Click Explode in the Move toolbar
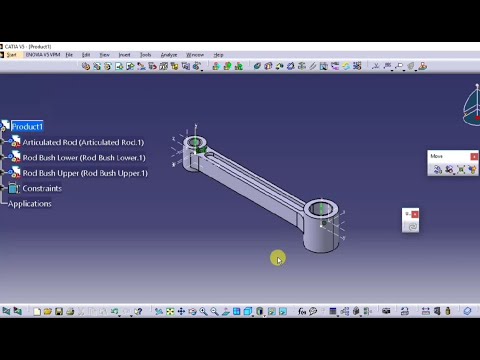This screenshot has width=480, height=360. pyautogui.click(x=461, y=169)
